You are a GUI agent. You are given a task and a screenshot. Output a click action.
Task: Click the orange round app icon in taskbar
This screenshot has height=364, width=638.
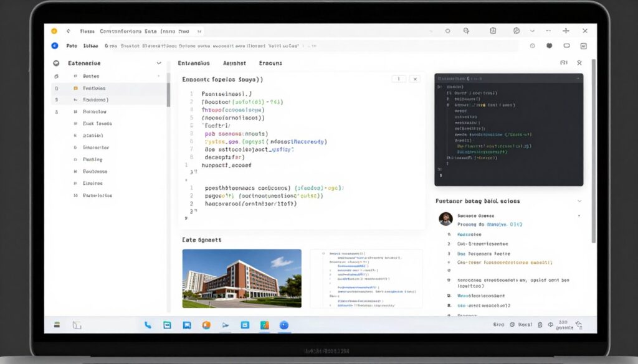206,325
